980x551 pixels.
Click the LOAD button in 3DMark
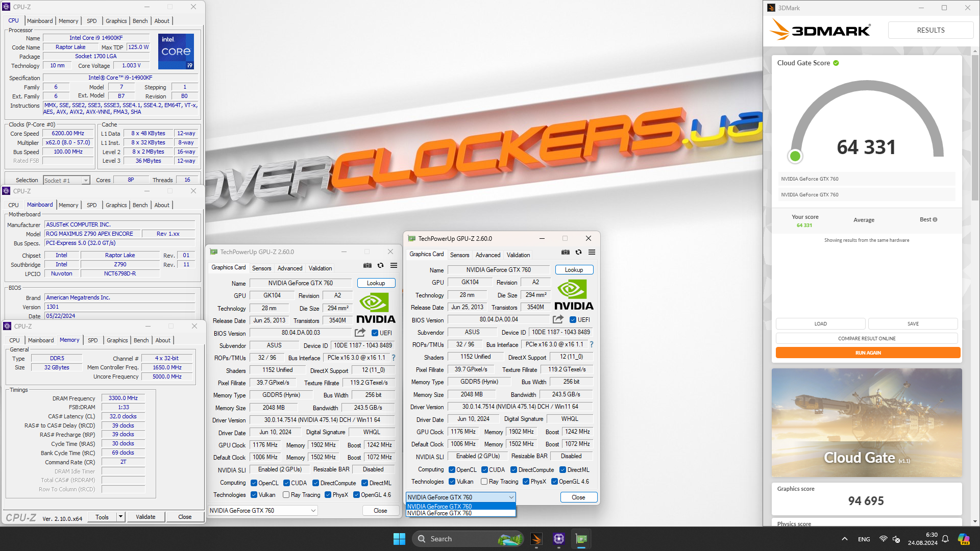(820, 323)
